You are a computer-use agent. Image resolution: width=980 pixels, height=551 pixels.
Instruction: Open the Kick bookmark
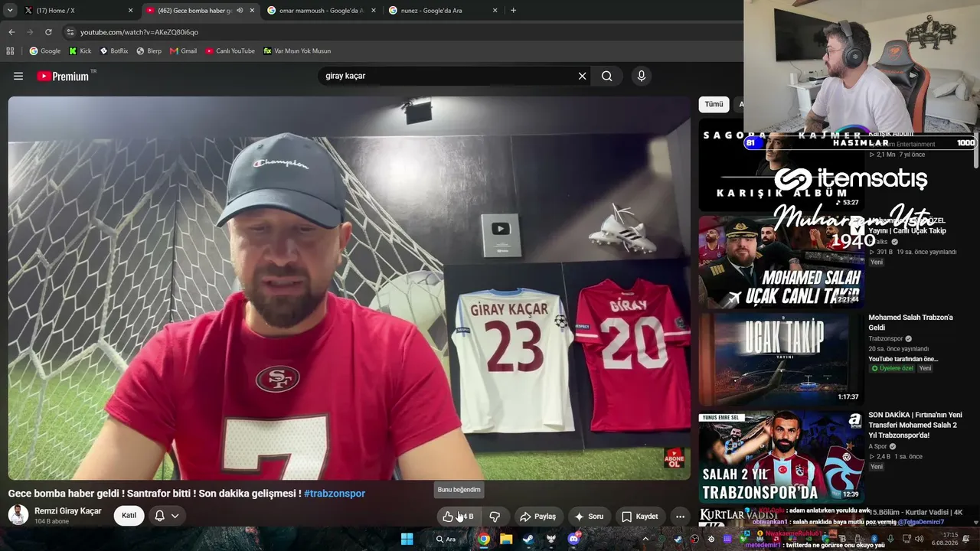[x=80, y=51]
